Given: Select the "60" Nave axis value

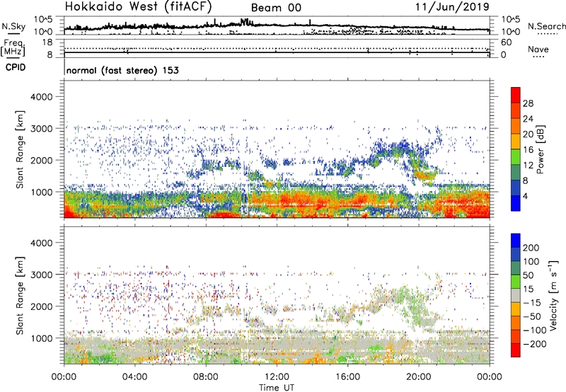Looking at the screenshot, I should click(x=506, y=42).
